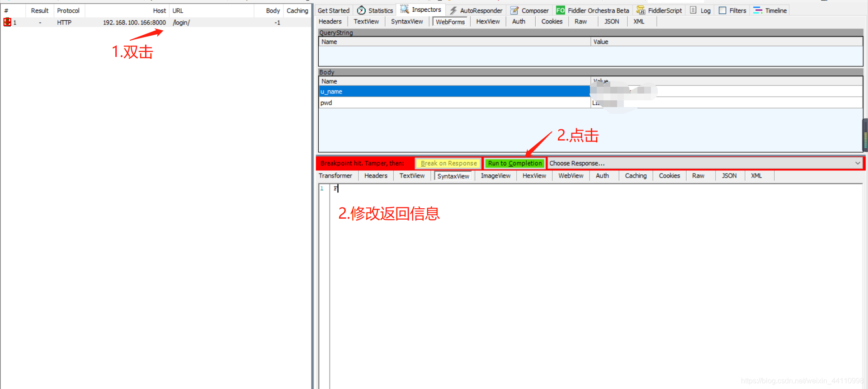Select the request Cookies tab

click(x=552, y=21)
